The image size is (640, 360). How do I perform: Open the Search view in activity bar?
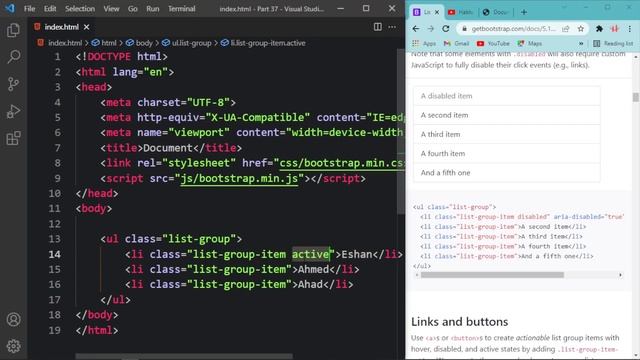13,57
